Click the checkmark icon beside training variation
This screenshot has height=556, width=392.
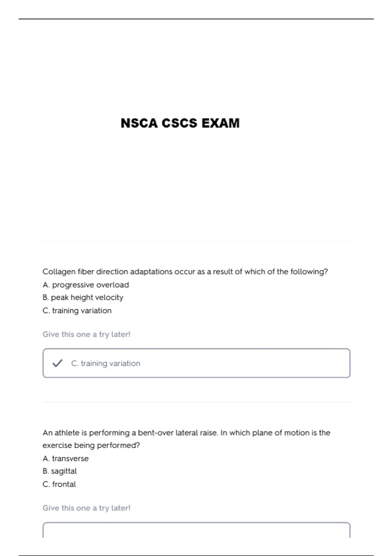pos(57,363)
